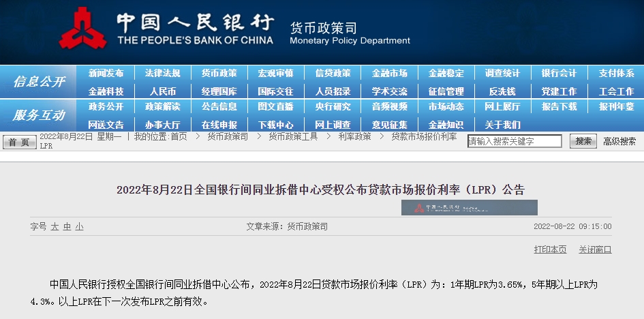Open the 货币政策 menu item
The height and width of the screenshot is (319, 644).
point(219,73)
